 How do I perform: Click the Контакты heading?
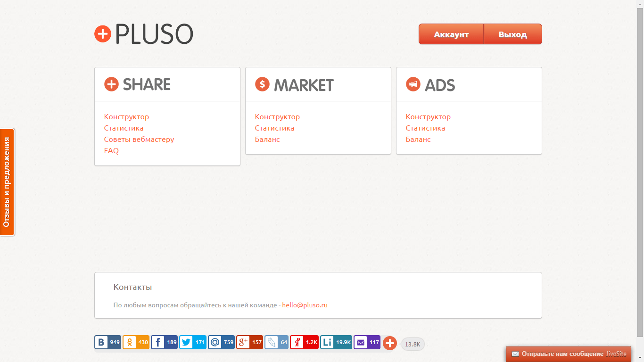(132, 287)
